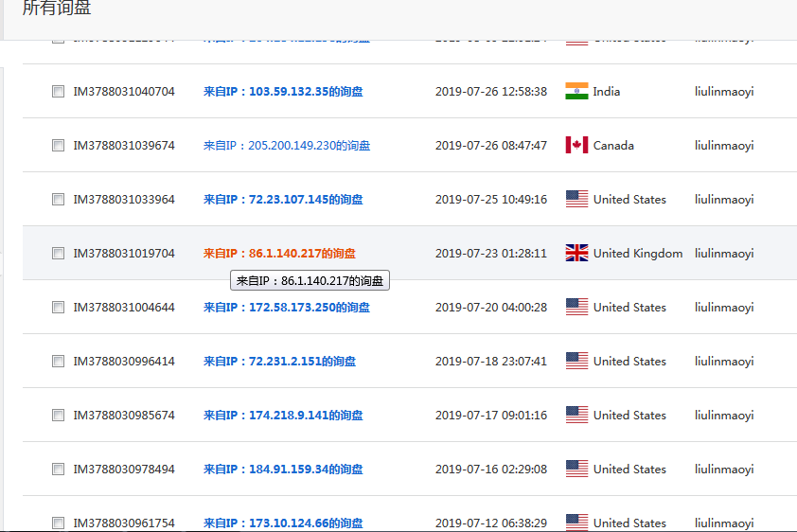This screenshot has height=532, width=797.
Task: Tick the checkbox for inquiry IM3788030985674
Action: 58,416
